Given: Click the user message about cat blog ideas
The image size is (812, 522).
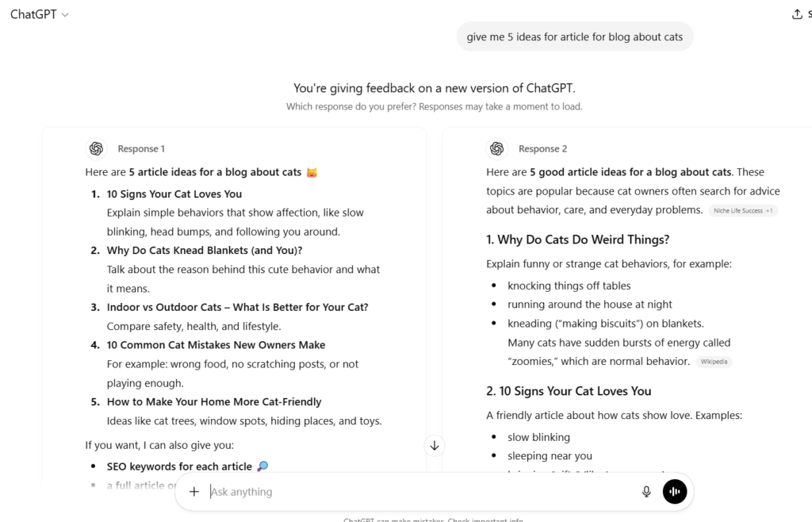Looking at the screenshot, I should click(575, 36).
